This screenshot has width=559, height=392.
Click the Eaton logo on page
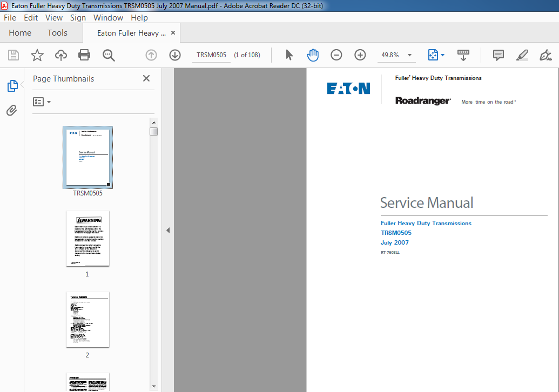tap(348, 88)
